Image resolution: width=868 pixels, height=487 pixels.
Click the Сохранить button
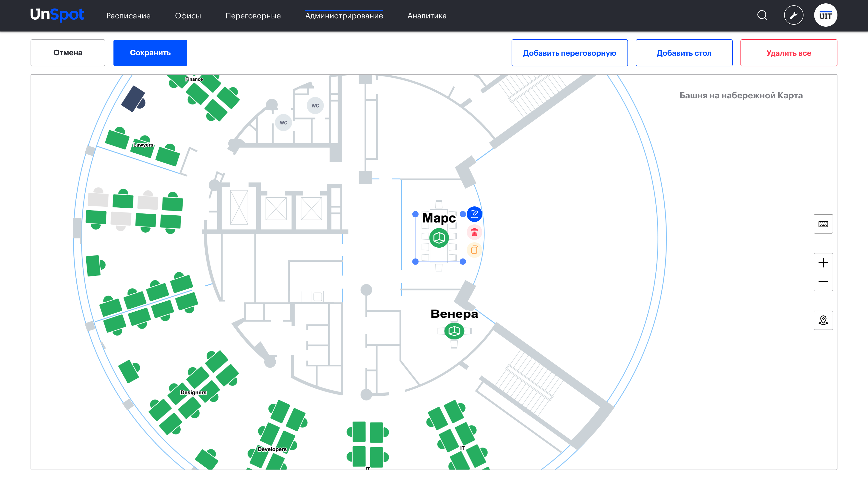tap(150, 53)
